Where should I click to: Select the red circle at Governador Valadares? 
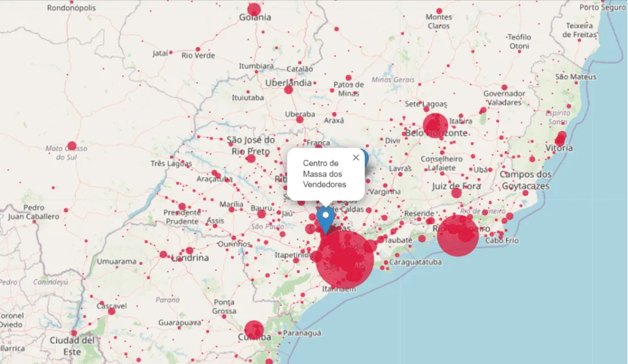(504, 87)
